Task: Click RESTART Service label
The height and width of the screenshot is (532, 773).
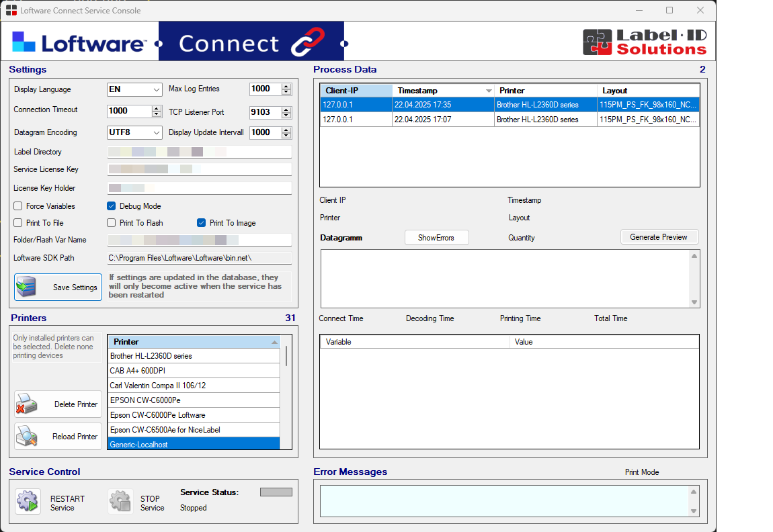Action: coord(67,503)
